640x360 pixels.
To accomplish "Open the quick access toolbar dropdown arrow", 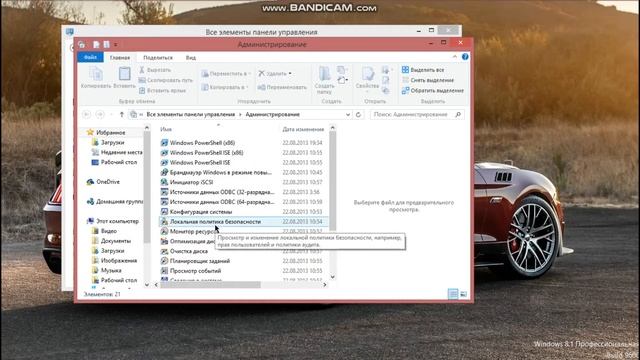I will 116,44.
